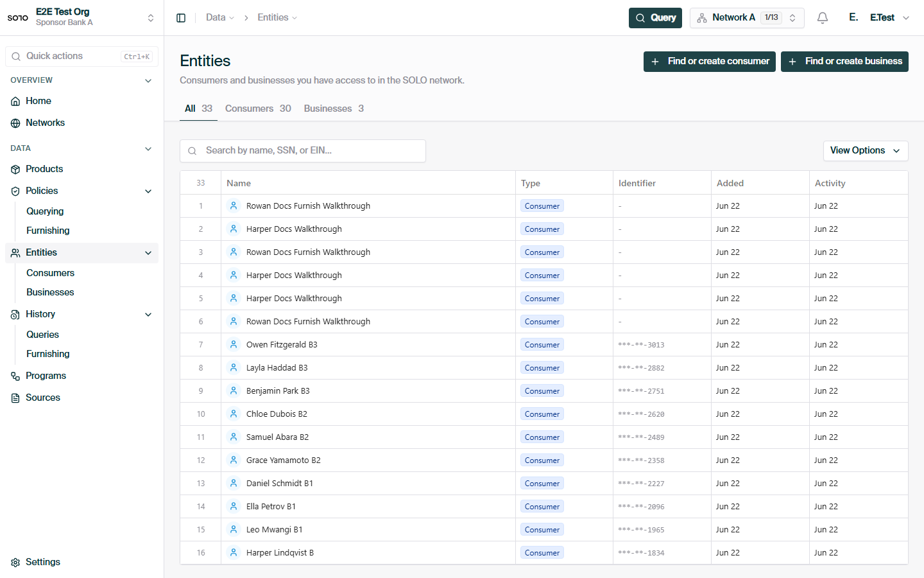Image resolution: width=924 pixels, height=578 pixels.
Task: Click person icon beside Samuel Abara B2
Action: coord(234,437)
